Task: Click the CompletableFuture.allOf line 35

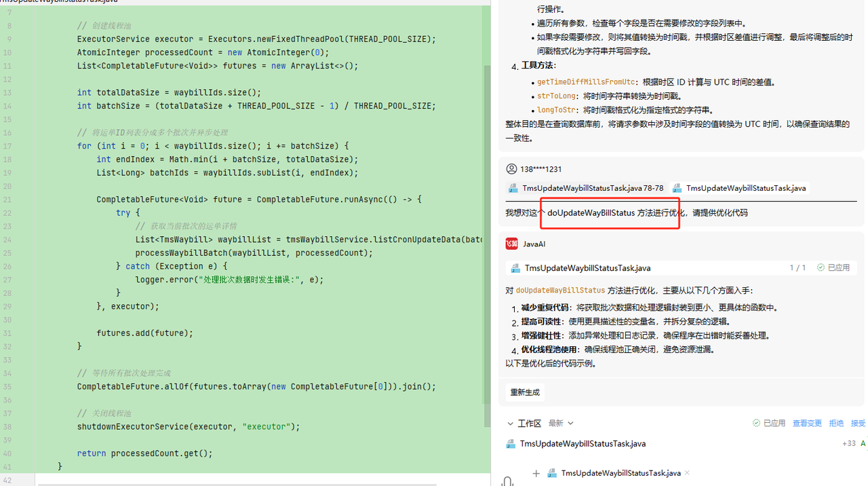Action: pos(256,386)
